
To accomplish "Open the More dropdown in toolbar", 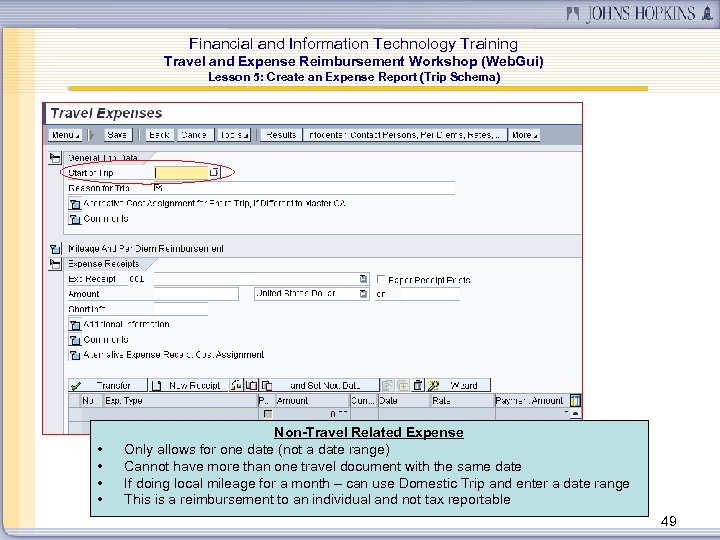I will click(x=524, y=135).
